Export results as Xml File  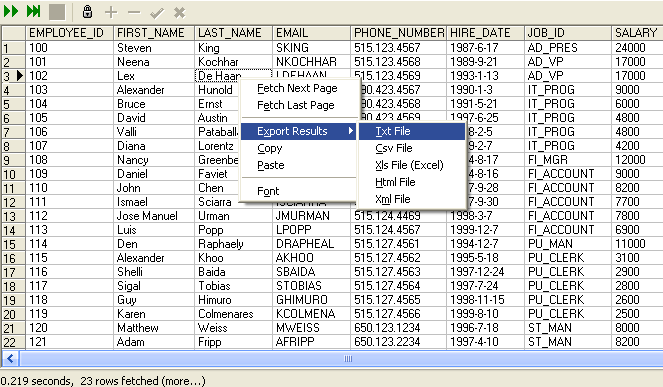(412, 199)
